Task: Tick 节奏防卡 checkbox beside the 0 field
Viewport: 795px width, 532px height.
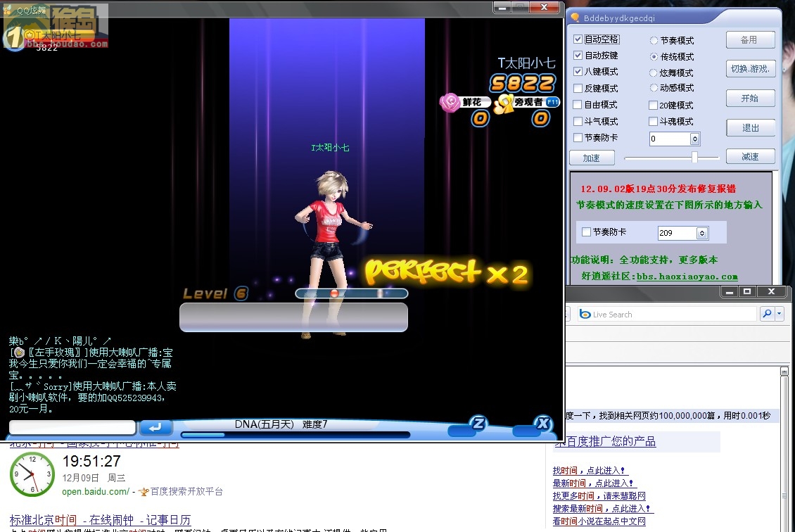Action: [x=578, y=137]
